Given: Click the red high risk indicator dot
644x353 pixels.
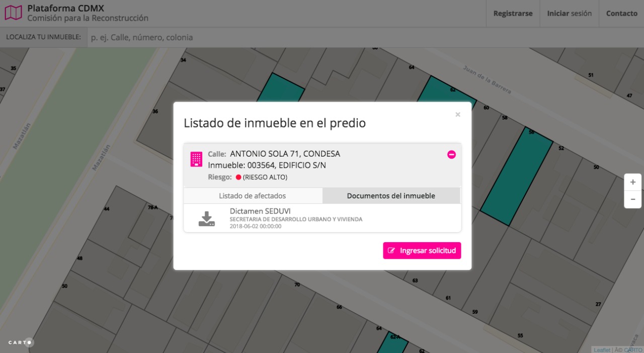Looking at the screenshot, I should [x=238, y=177].
